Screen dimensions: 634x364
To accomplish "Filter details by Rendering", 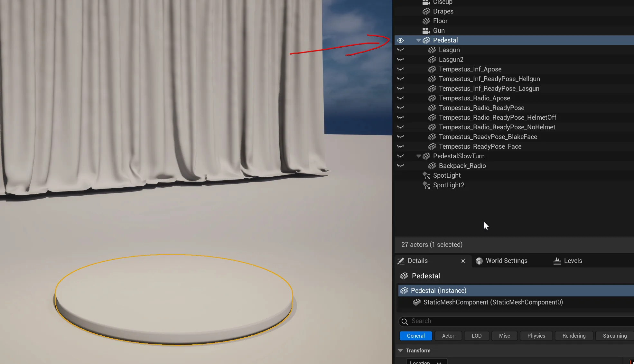I will pyautogui.click(x=574, y=336).
